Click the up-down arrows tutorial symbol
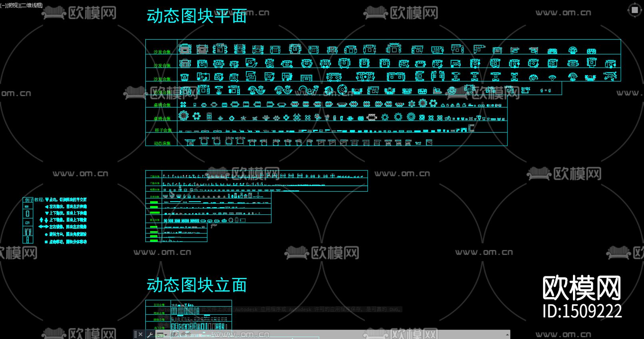644x339 pixels. 44,220
